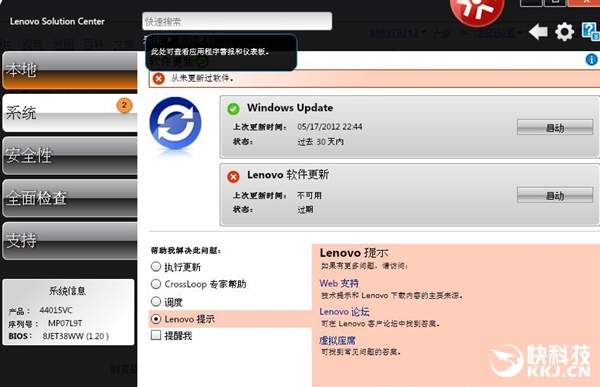Click the red X beside Lenovo 软件更新
The image size is (600, 387).
pyautogui.click(x=233, y=176)
